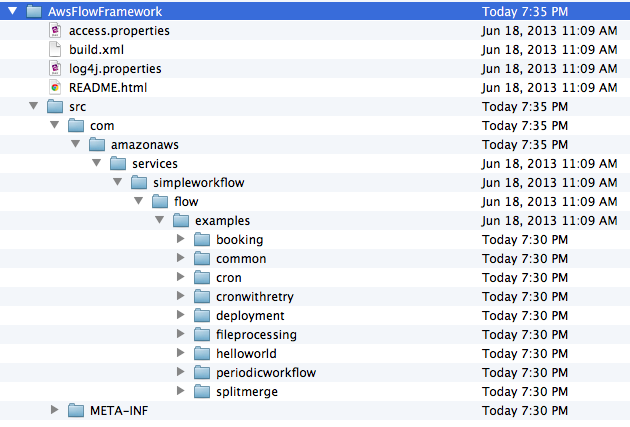Expand the META-INF folder triangle
Viewport: 630px width, 427px height.
pyautogui.click(x=55, y=410)
